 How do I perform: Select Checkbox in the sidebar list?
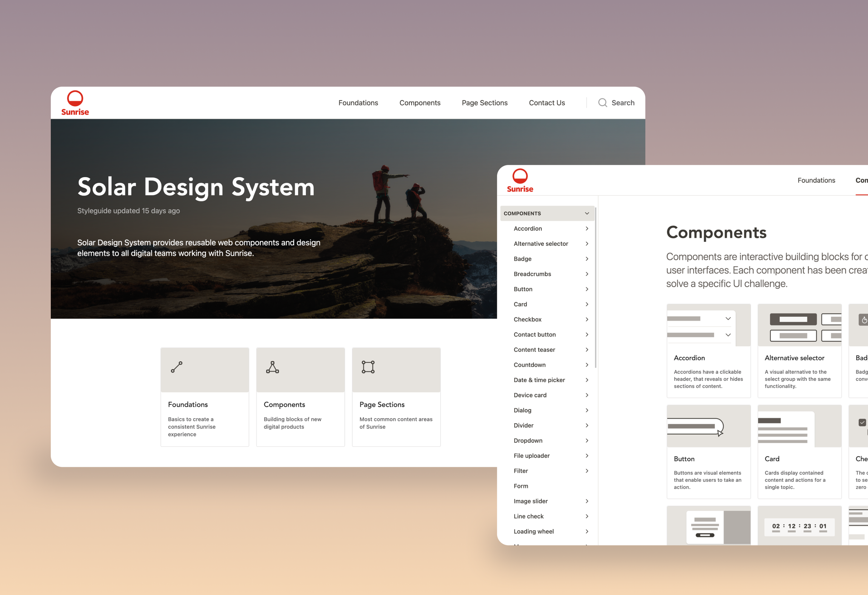coord(527,319)
